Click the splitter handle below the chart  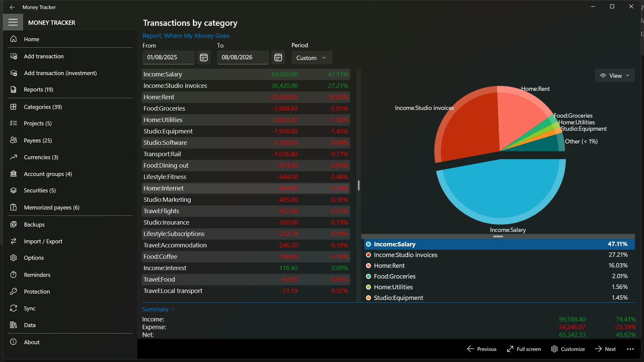click(x=498, y=236)
